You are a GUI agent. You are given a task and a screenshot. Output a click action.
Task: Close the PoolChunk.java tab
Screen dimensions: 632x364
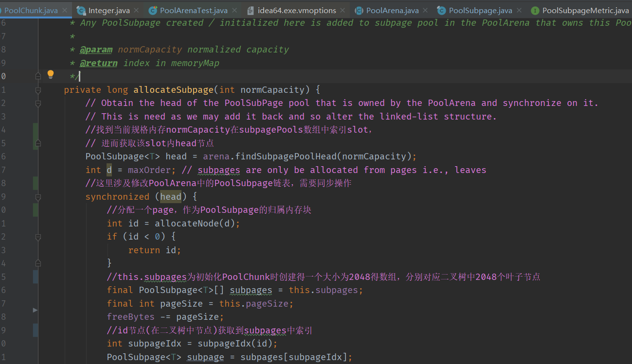65,10
